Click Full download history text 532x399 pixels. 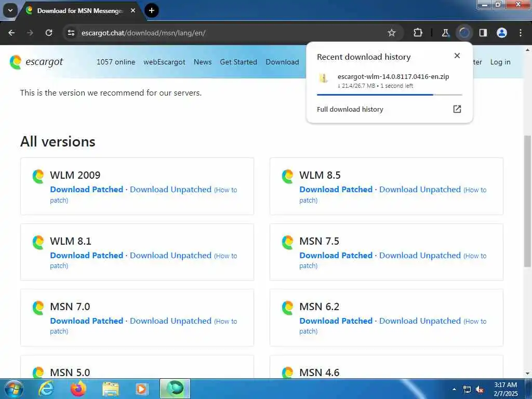click(350, 109)
